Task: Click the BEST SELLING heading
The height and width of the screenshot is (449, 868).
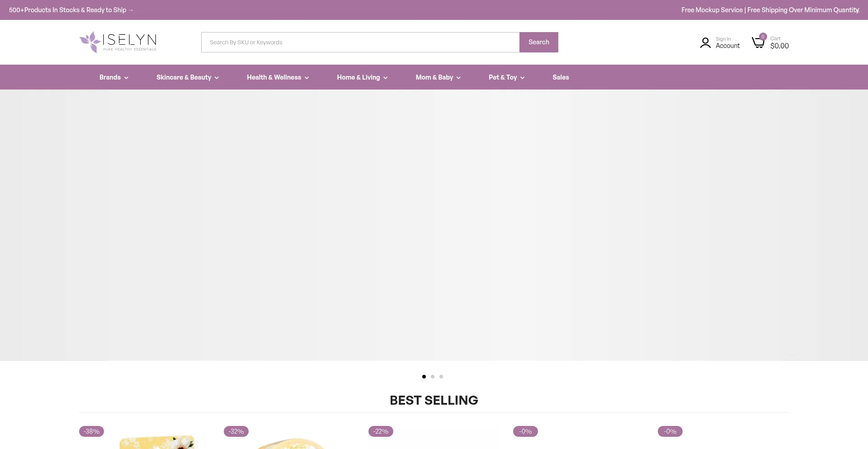Action: [x=434, y=400]
